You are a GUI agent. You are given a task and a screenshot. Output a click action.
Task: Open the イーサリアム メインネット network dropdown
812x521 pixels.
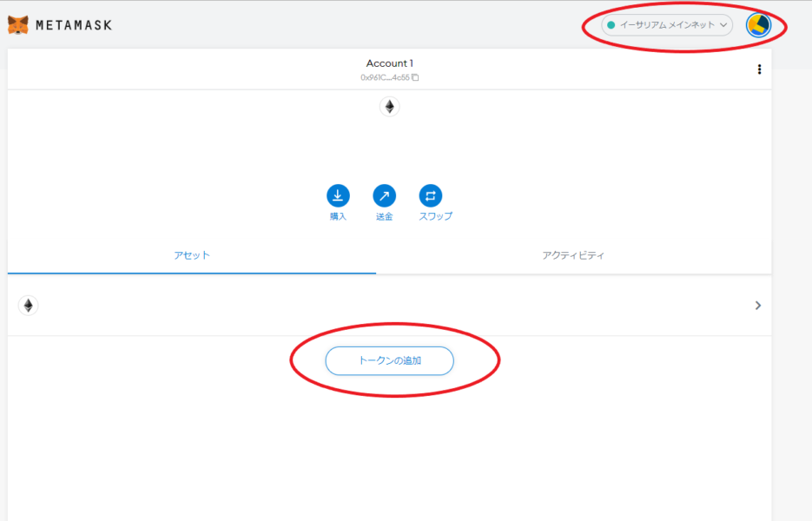tap(667, 25)
